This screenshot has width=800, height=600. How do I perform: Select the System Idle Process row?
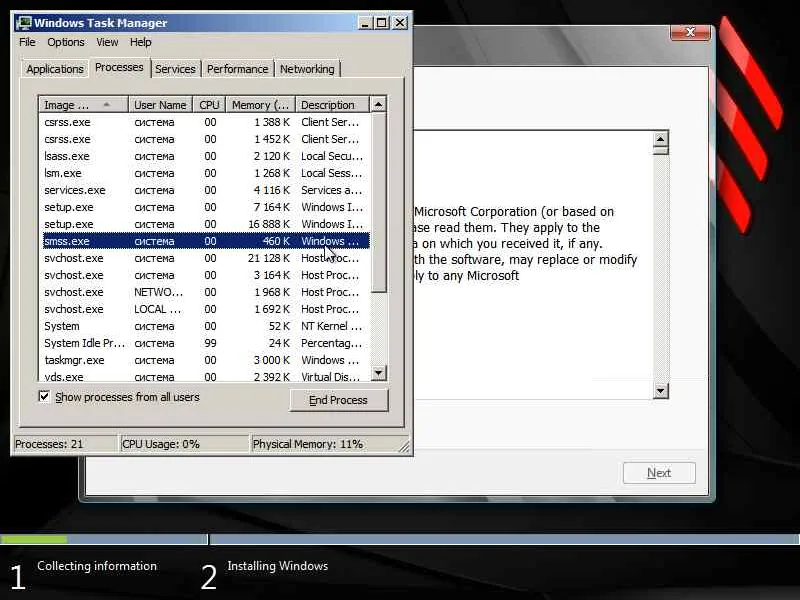206,343
